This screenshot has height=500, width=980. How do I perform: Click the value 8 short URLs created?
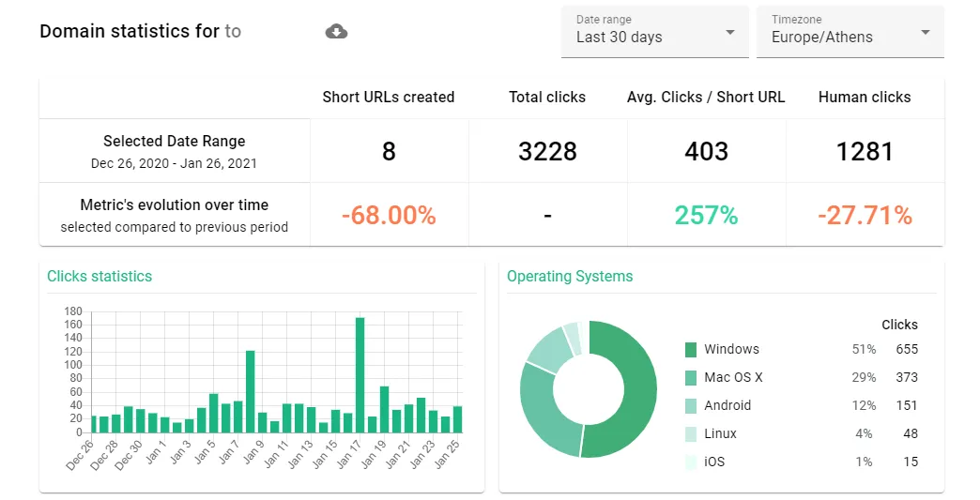click(389, 152)
